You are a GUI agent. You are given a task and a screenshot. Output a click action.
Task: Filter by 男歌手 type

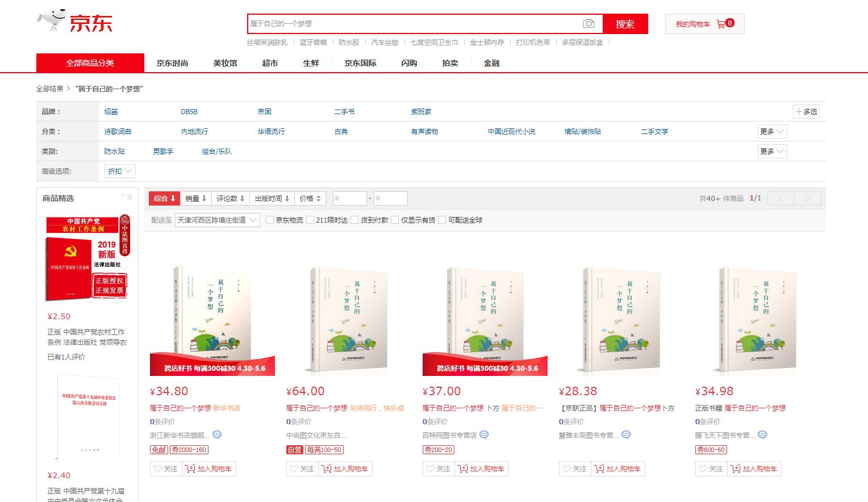pos(163,152)
